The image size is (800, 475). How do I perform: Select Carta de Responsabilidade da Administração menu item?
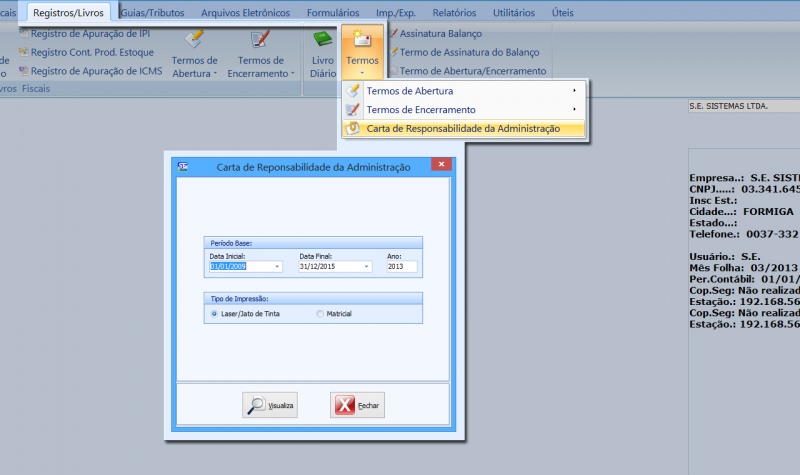pyautogui.click(x=462, y=129)
